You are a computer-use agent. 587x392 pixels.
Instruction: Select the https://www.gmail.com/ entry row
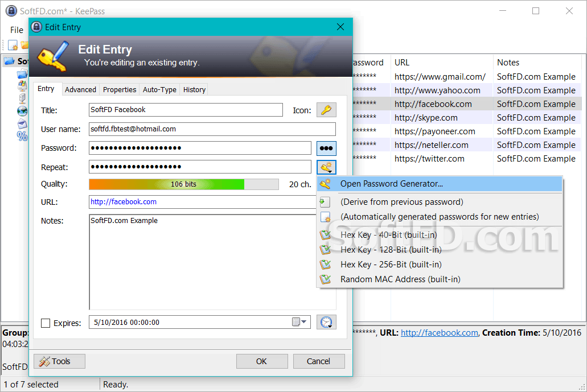(467, 77)
